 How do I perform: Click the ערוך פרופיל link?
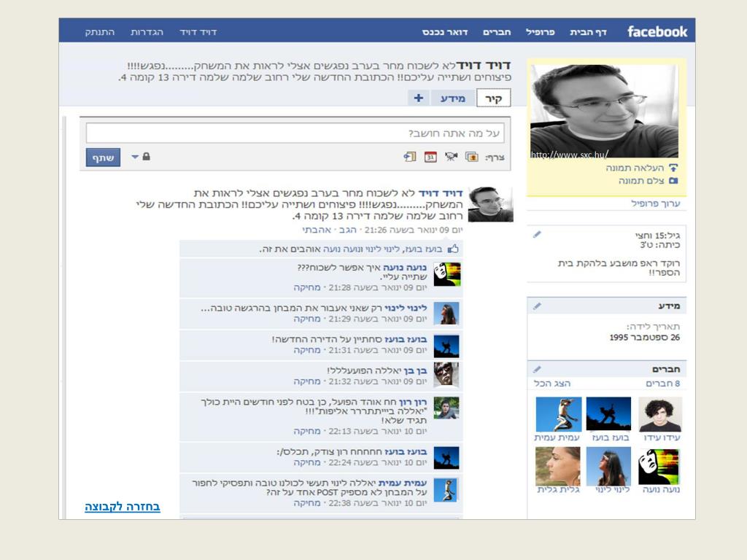click(x=656, y=203)
